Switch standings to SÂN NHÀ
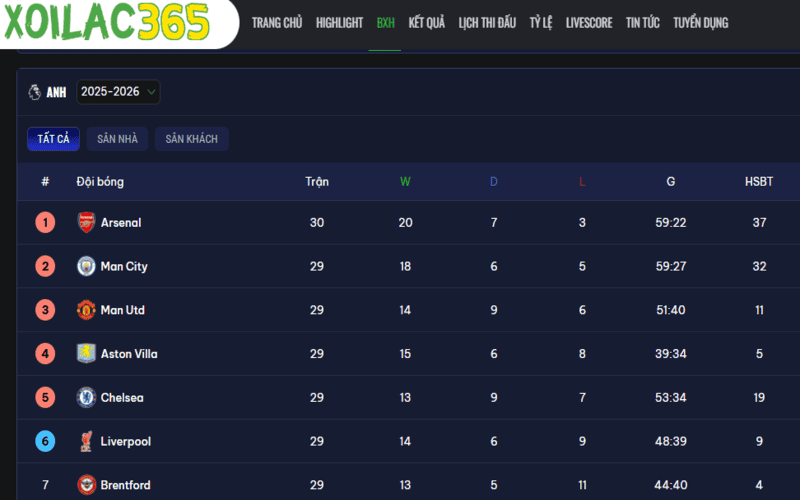This screenshot has width=800, height=500. click(117, 139)
